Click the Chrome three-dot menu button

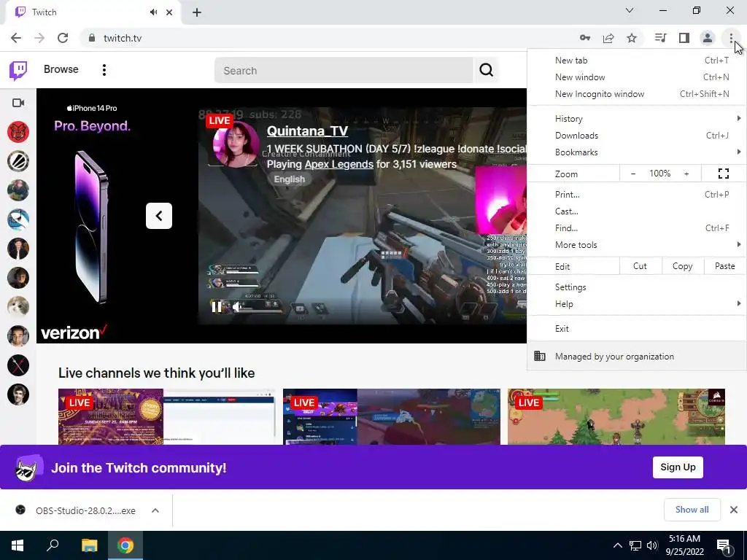731,38
